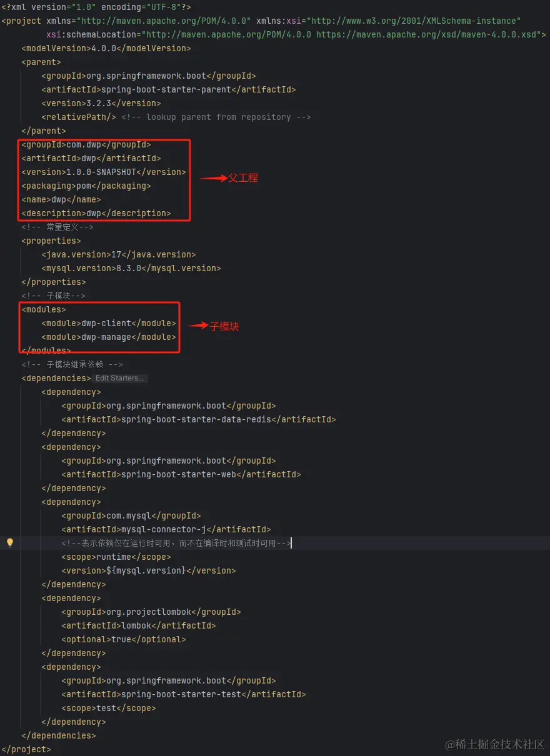Click the artifactId dwp line
This screenshot has height=756, width=550.
(91, 158)
